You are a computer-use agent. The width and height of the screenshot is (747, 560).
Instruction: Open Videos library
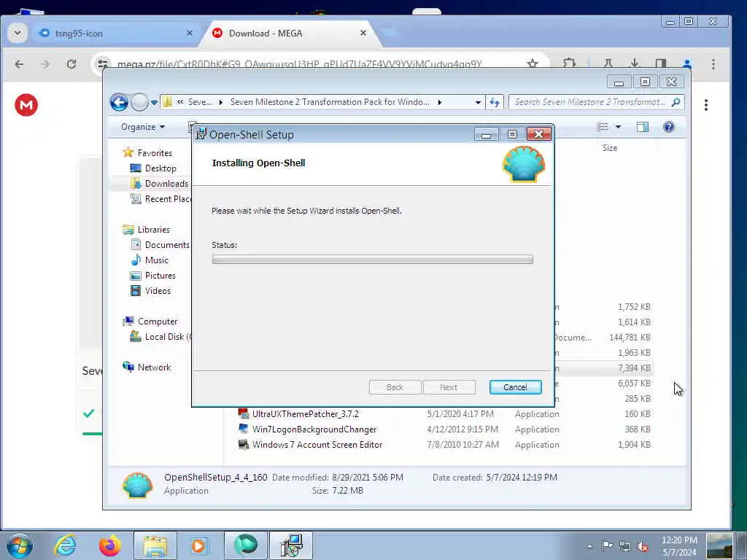(x=150, y=290)
